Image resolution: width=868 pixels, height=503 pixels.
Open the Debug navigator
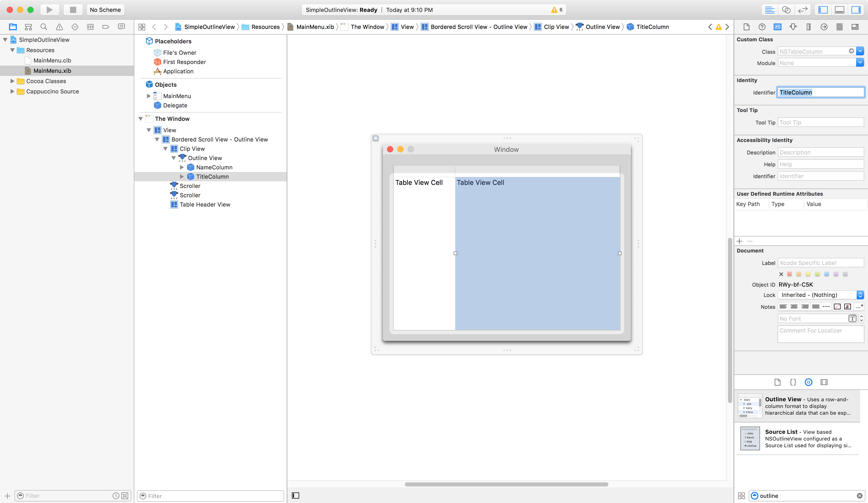coord(90,27)
